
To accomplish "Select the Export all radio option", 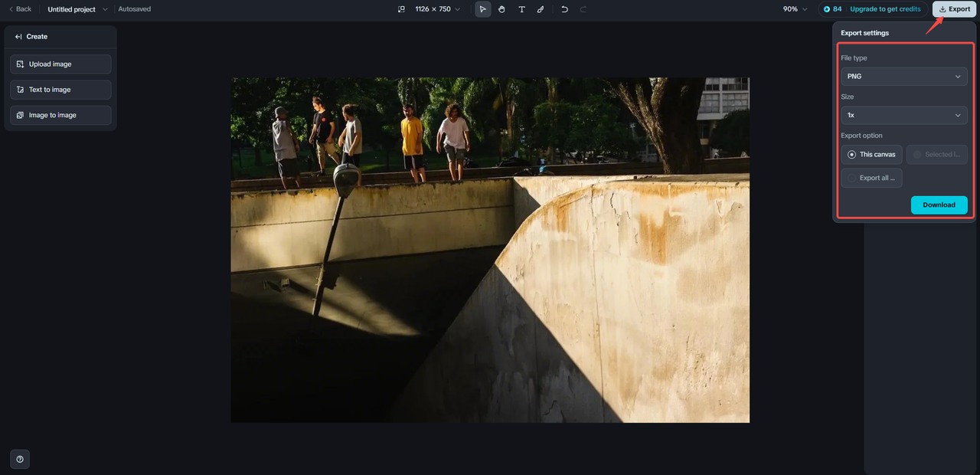I will click(x=871, y=179).
